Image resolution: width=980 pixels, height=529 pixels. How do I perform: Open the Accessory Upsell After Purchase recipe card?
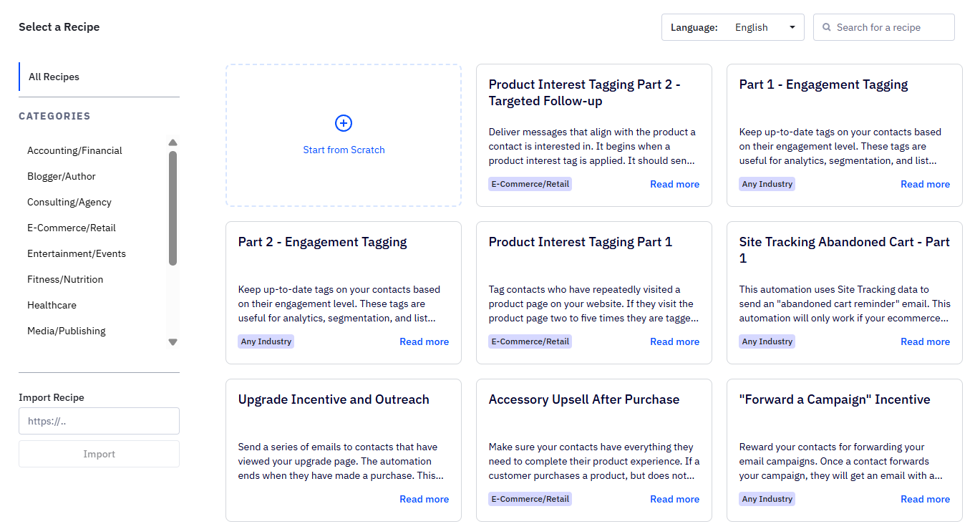click(583, 399)
